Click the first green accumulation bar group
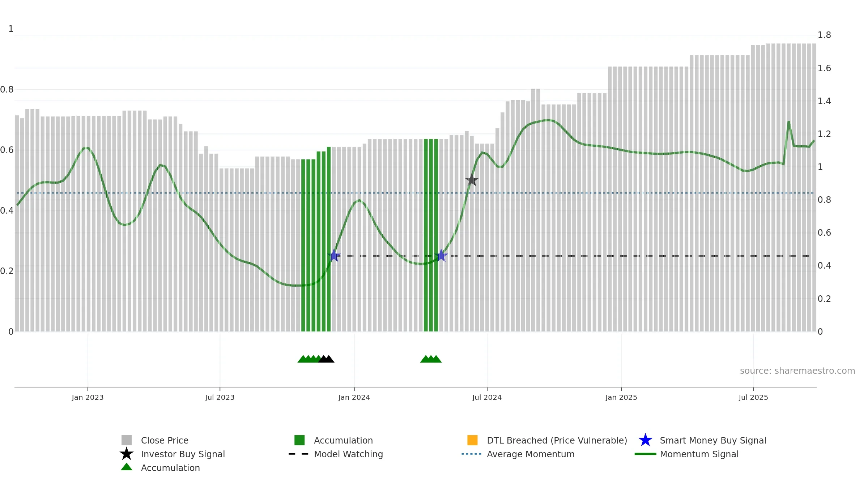Viewport: 868px width, 488px height. (x=316, y=239)
